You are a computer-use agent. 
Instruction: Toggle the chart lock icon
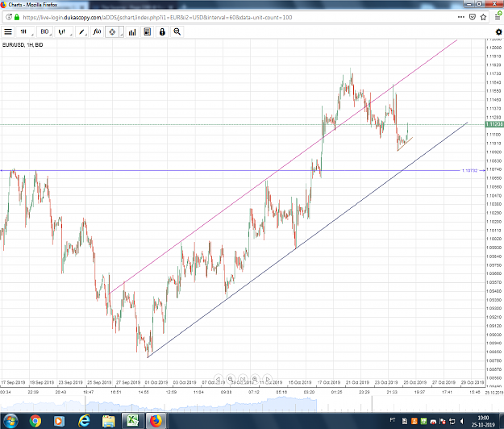[162, 31]
